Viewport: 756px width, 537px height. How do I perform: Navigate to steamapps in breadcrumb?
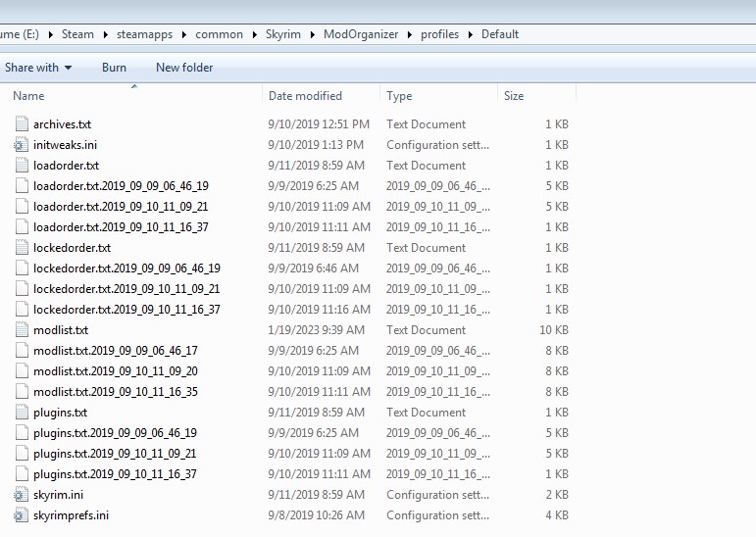pos(145,34)
